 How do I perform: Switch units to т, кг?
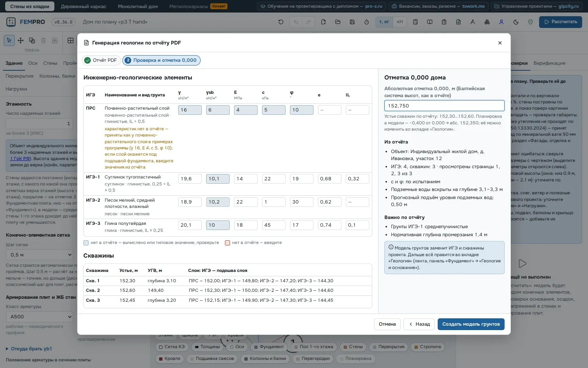point(384,22)
